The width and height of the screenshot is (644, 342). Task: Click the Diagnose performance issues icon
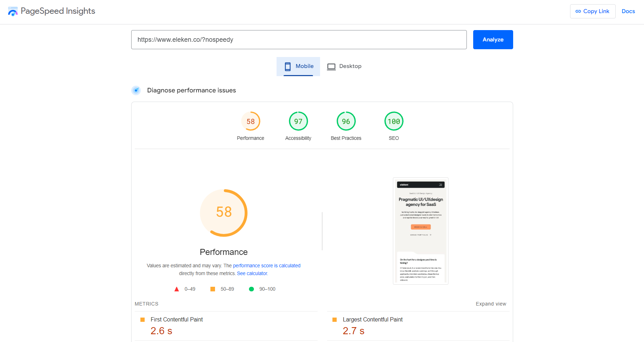tap(136, 90)
